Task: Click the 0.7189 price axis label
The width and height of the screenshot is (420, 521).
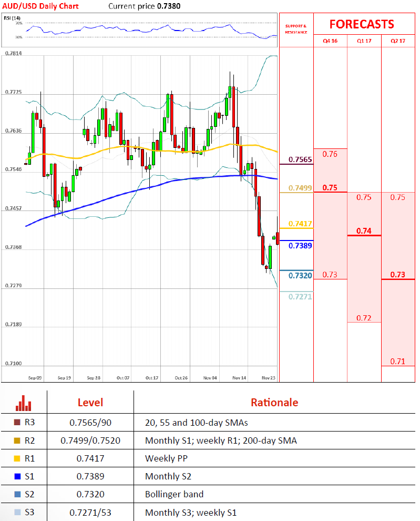Action: coord(13,324)
